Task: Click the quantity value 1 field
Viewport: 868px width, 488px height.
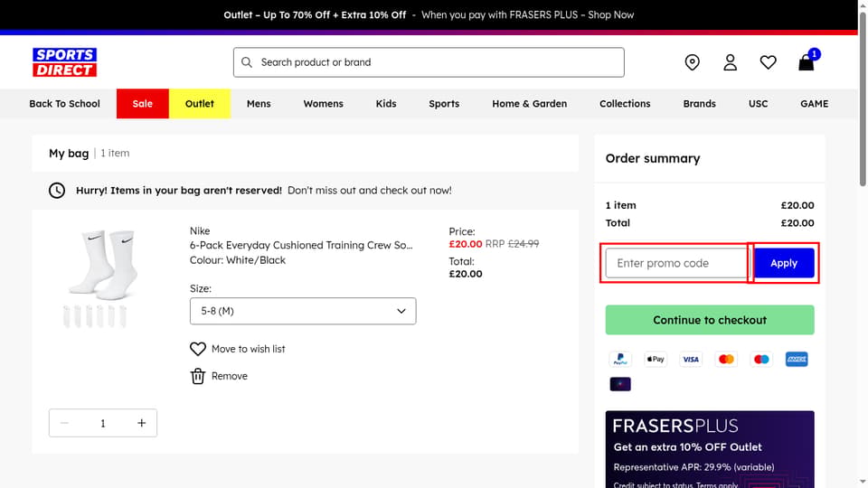Action: (103, 423)
